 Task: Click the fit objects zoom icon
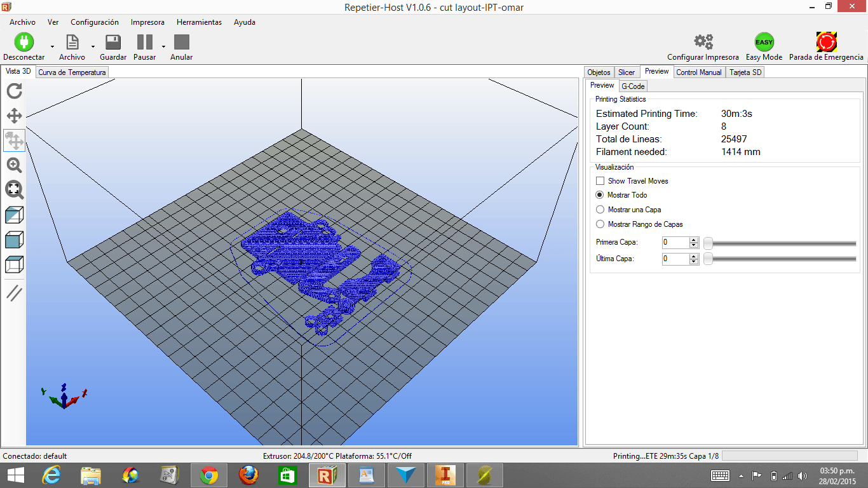click(x=14, y=190)
